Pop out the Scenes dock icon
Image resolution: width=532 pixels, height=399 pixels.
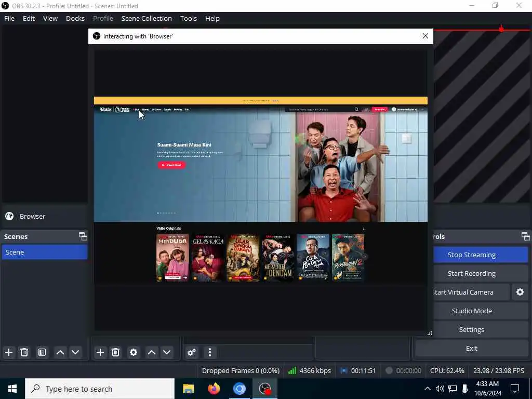coord(83,236)
